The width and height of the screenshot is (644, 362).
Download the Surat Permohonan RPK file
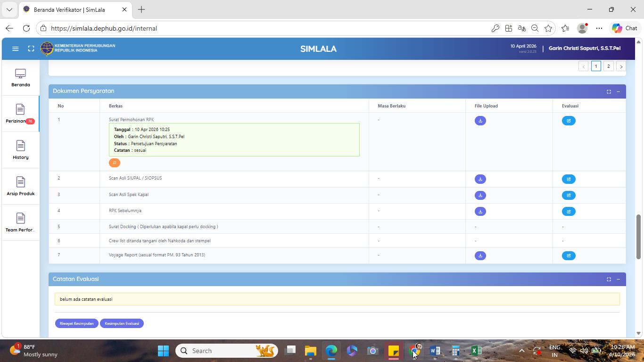[480, 121]
